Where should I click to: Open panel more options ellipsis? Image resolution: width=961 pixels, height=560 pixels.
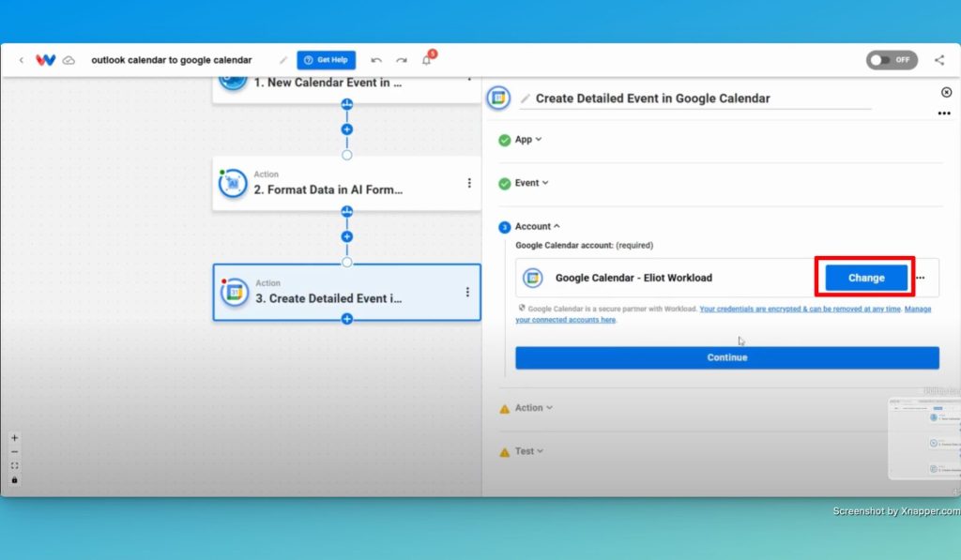point(944,114)
